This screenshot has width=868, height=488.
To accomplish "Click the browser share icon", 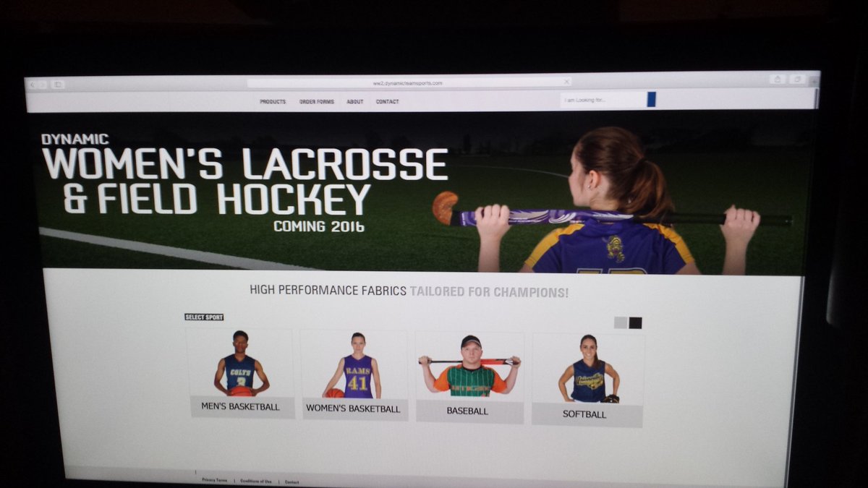I will click(778, 80).
